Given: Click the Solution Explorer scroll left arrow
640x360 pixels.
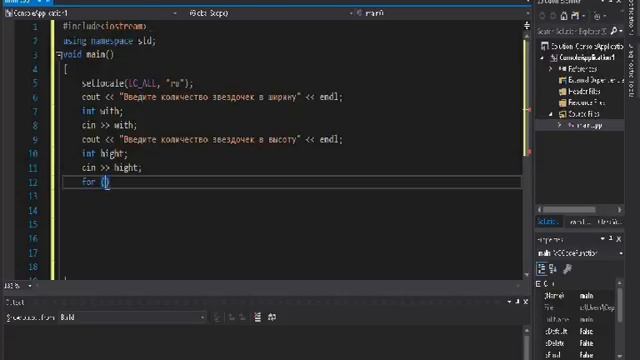Looking at the screenshot, I should (540, 209).
